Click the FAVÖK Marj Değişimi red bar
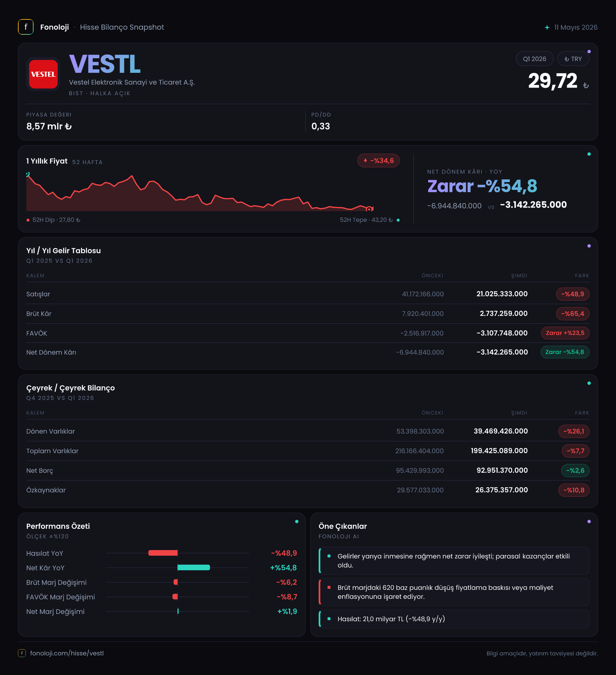 pyautogui.click(x=175, y=596)
